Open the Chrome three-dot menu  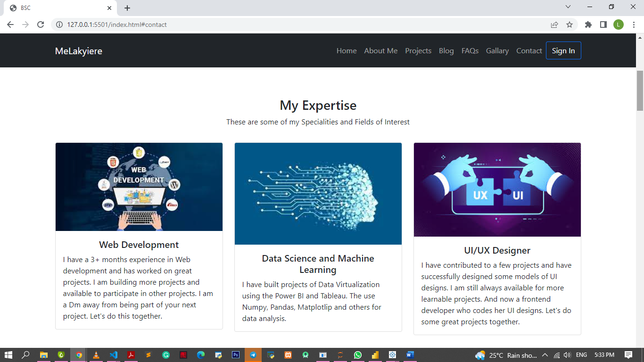coord(634,25)
